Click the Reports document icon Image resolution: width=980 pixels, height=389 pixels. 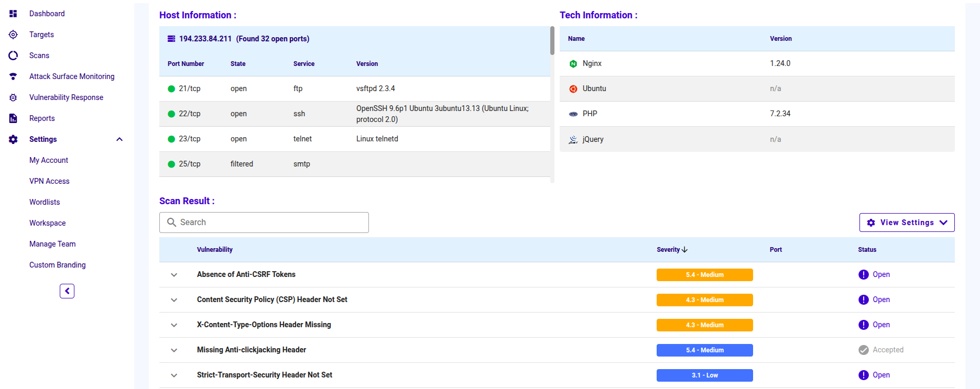tap(13, 118)
